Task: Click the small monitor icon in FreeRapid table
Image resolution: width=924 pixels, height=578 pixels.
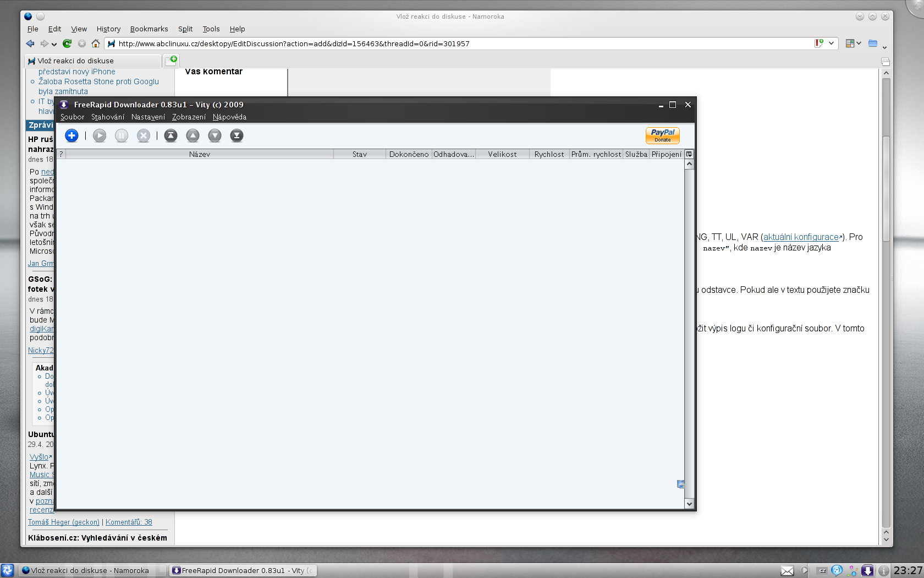Action: 680,484
